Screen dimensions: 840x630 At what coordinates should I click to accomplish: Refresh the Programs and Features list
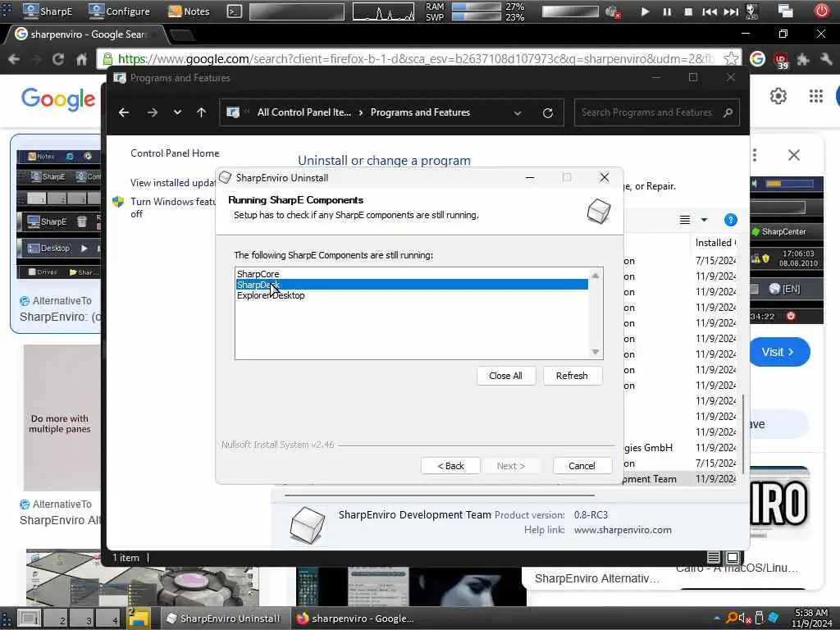point(547,113)
